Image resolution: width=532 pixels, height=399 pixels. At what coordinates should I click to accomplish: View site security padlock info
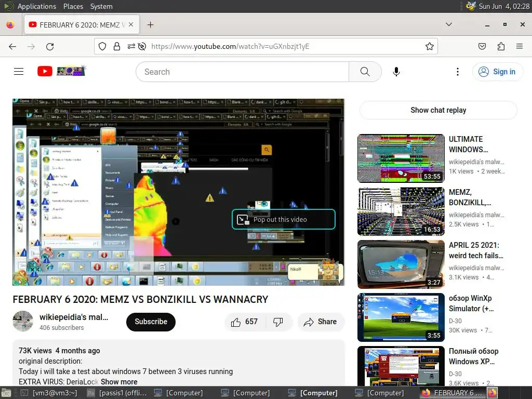pyautogui.click(x=117, y=46)
